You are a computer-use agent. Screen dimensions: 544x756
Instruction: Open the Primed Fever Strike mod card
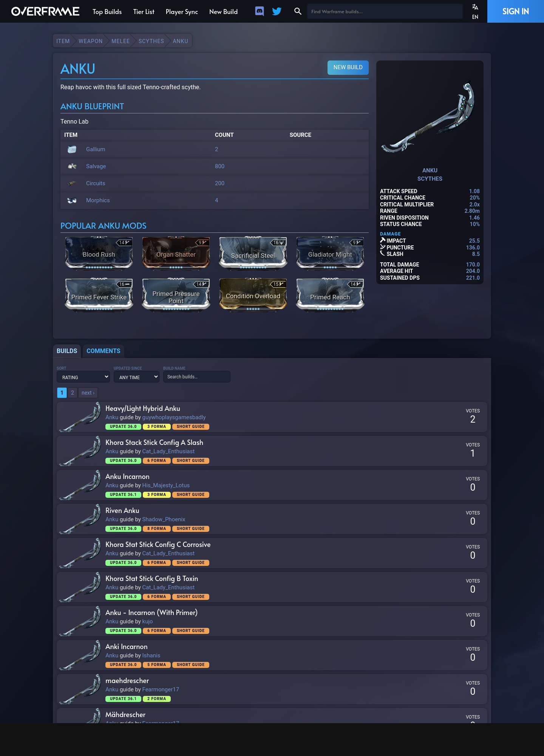[x=99, y=294]
